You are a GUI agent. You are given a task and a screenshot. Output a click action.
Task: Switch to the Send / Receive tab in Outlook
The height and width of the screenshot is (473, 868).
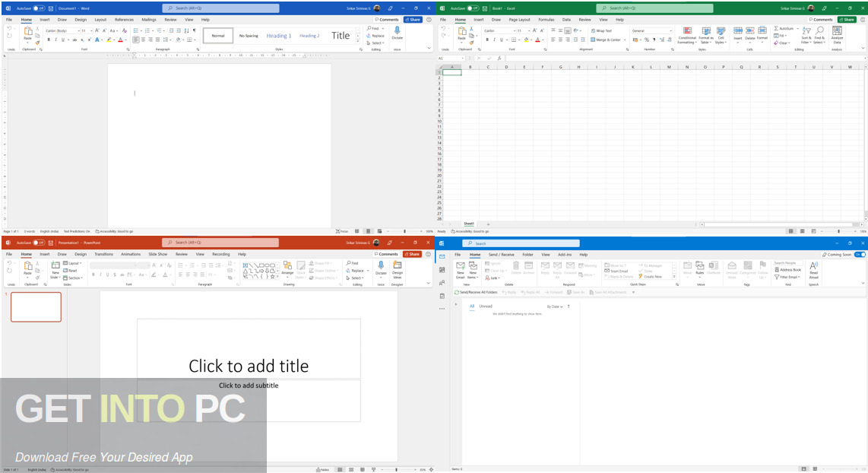[502, 255]
